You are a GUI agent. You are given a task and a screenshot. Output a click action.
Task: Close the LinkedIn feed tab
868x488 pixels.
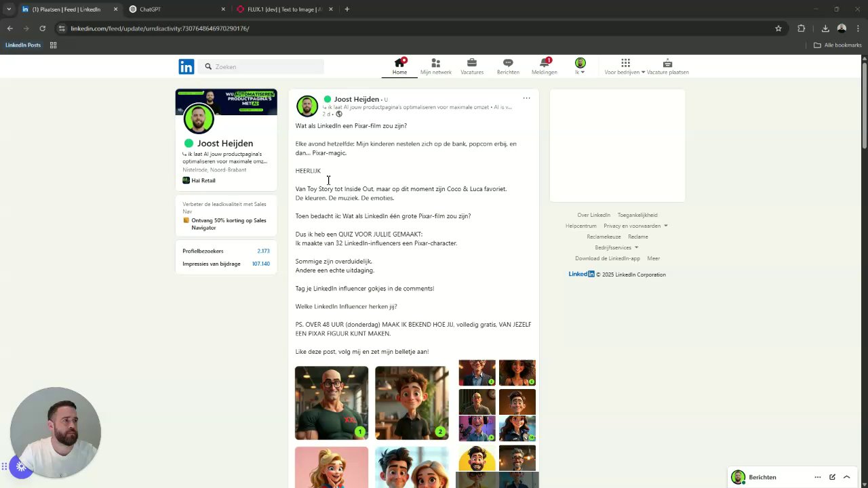115,9
